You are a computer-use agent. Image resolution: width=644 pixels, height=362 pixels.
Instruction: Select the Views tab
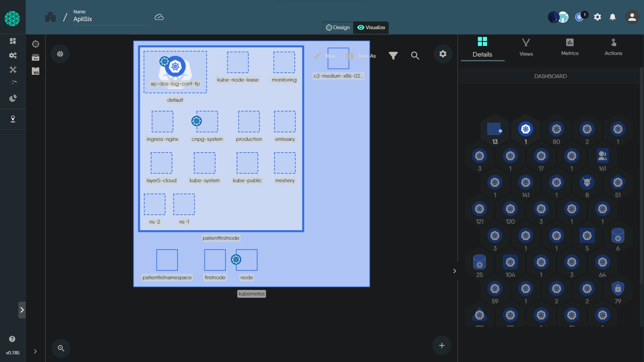click(x=526, y=47)
